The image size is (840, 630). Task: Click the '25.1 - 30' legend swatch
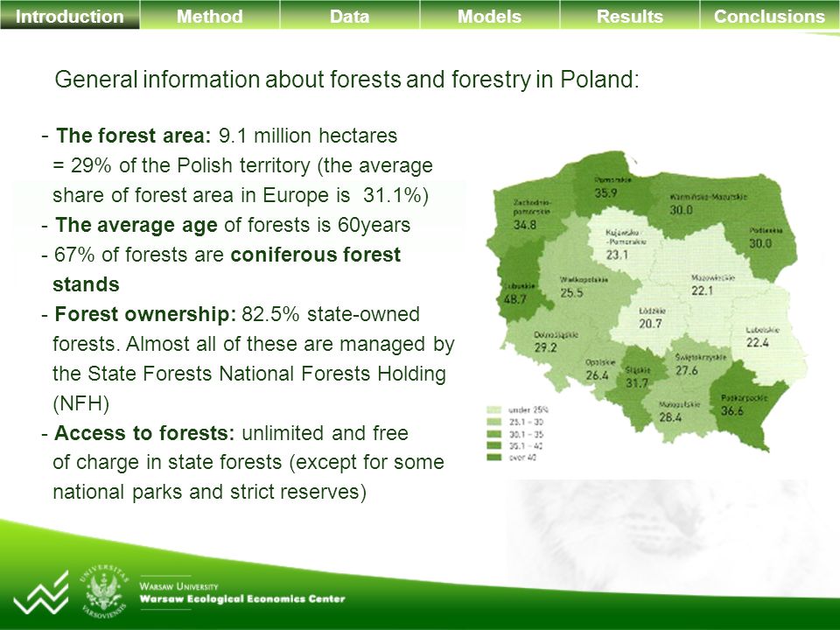(493, 422)
